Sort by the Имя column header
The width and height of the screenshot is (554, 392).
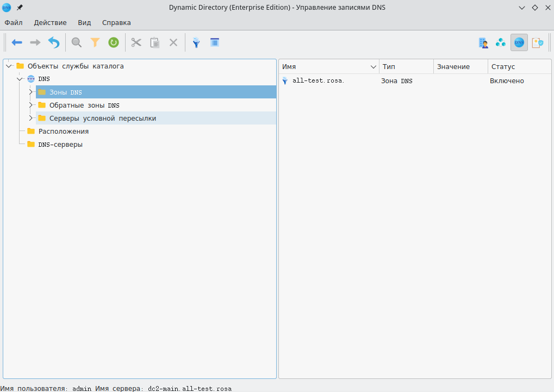(325, 67)
